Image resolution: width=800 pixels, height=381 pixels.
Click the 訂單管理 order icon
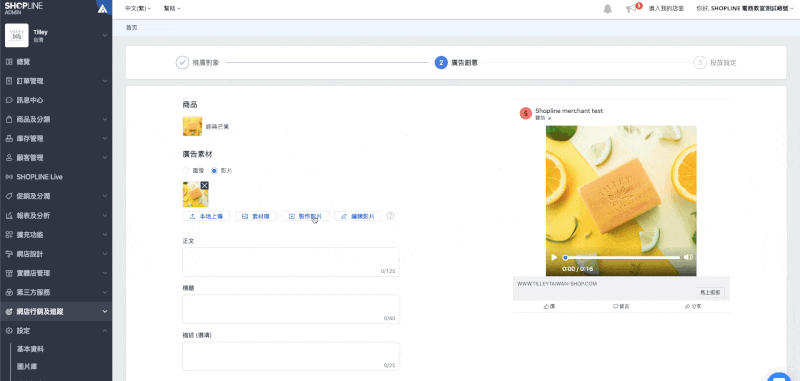coord(9,81)
